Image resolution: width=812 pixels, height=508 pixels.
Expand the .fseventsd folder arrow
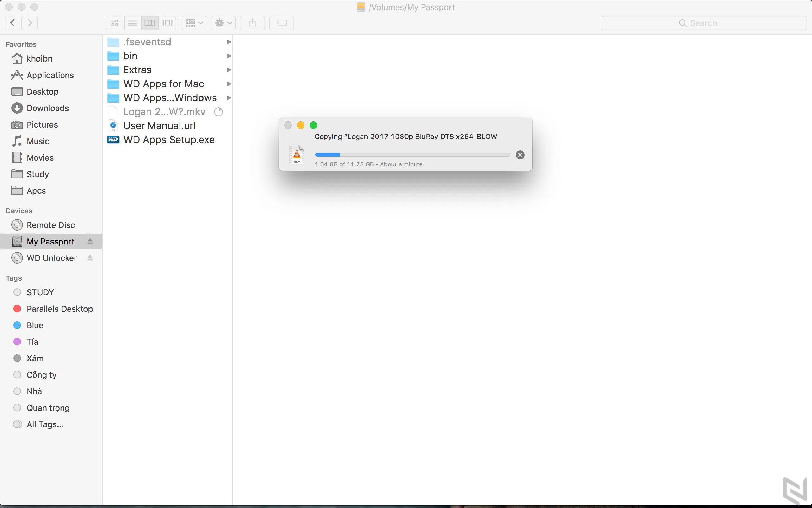tap(229, 42)
